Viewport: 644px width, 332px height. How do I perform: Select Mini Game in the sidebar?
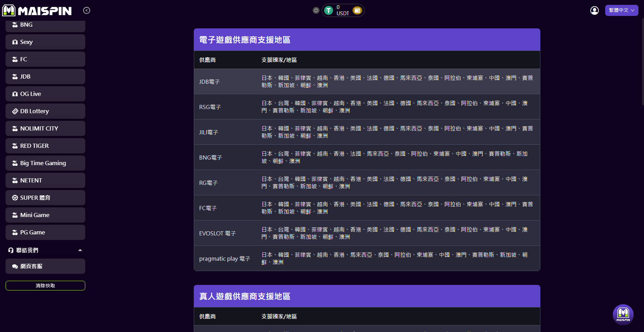coord(45,215)
